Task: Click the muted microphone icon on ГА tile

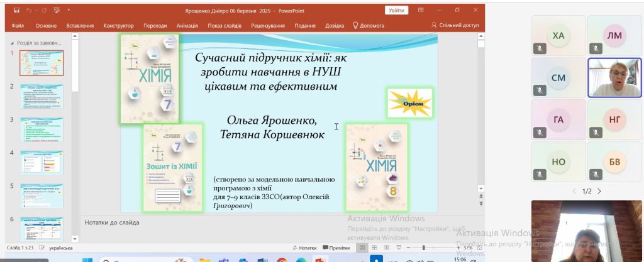Action: [540, 132]
